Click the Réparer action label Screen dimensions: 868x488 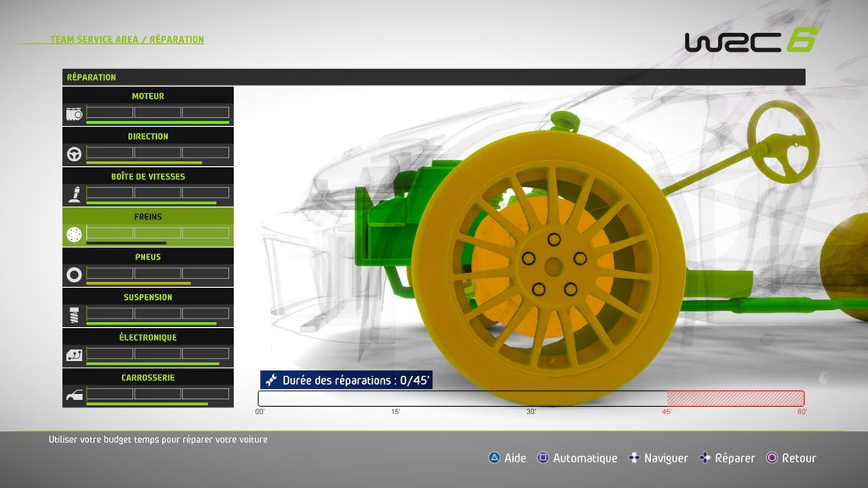coord(735,458)
